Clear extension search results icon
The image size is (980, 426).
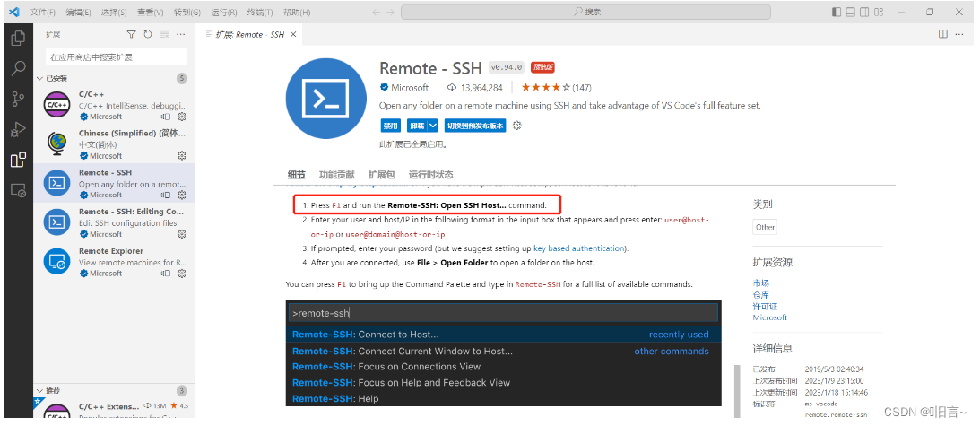(x=164, y=34)
